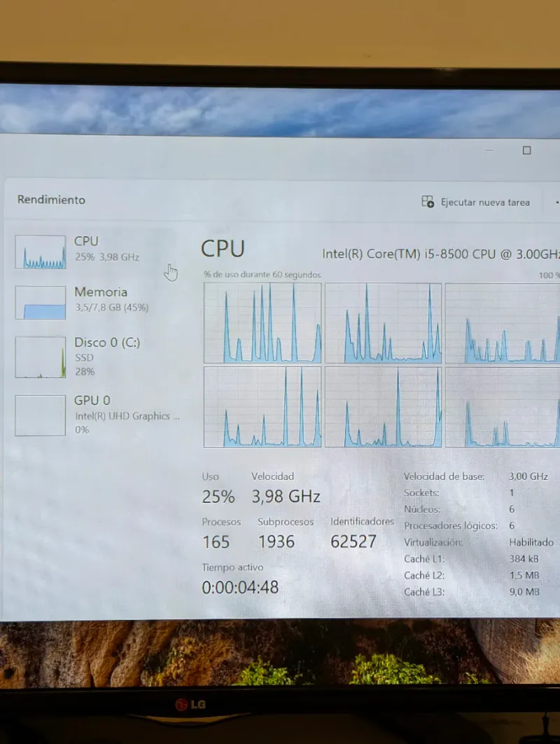Click the large CPU title heading

click(x=223, y=249)
